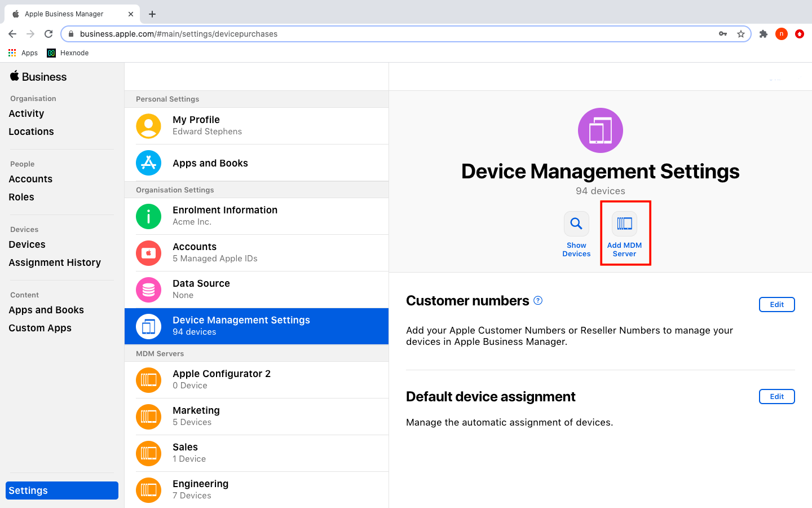Click the red update icon in toolbar
The image size is (812, 508).
pos(800,34)
